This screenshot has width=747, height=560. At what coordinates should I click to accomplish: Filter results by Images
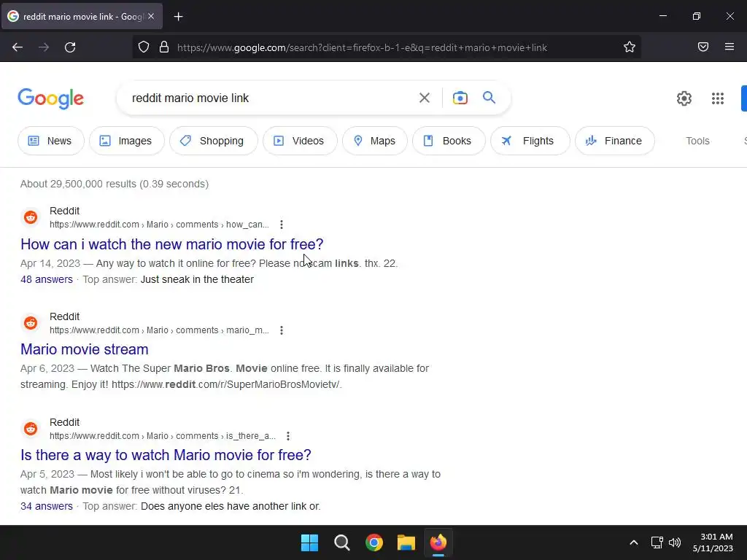pos(127,141)
